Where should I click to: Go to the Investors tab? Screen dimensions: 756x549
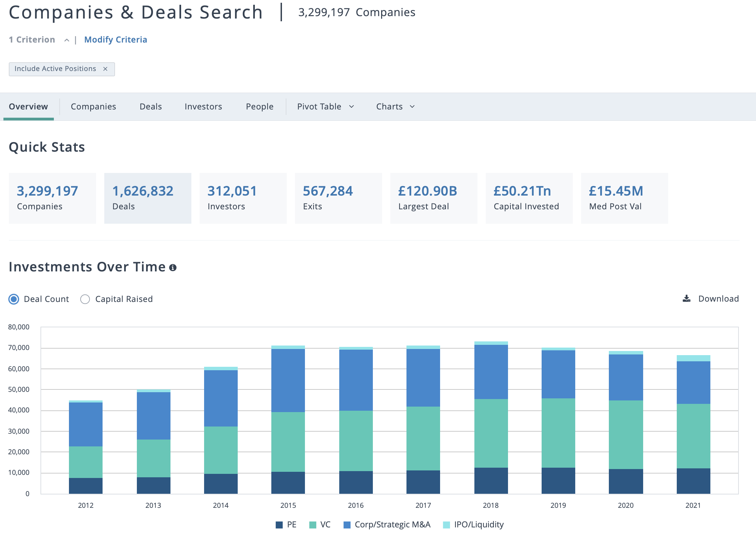203,107
